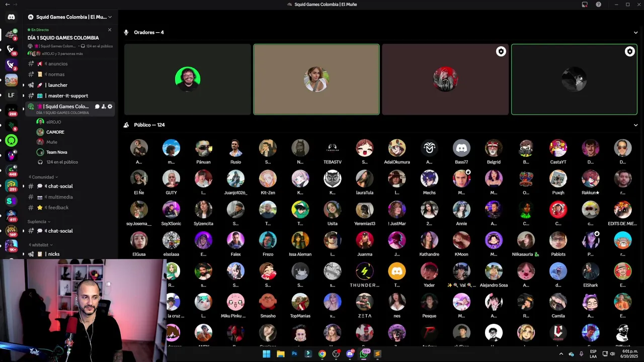Image resolution: width=644 pixels, height=362 pixels.
Task: Select first speaker tile with green avatar
Action: click(x=188, y=79)
